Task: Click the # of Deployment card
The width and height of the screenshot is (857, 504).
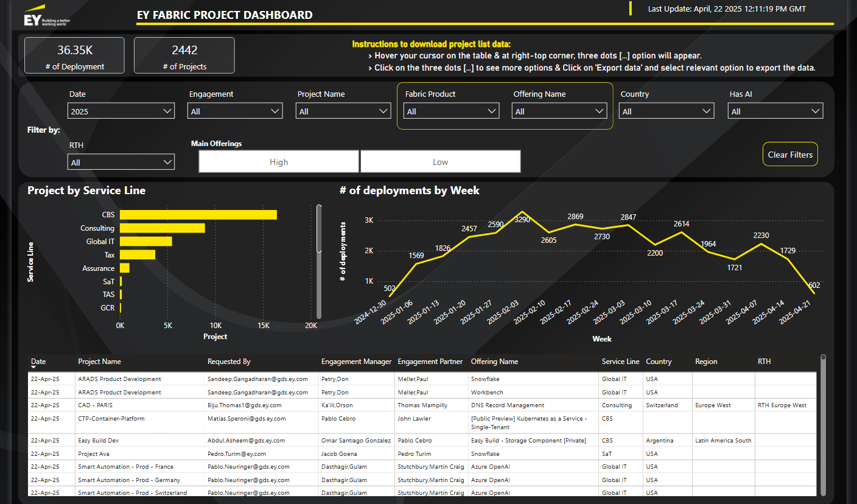Action: pos(74,55)
